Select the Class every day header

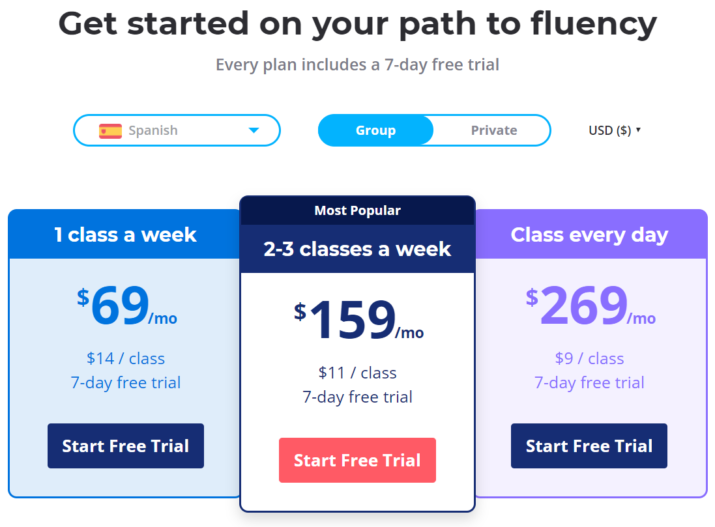pos(589,235)
